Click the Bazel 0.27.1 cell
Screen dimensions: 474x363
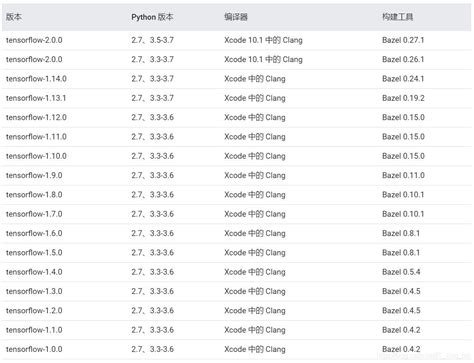(x=403, y=40)
